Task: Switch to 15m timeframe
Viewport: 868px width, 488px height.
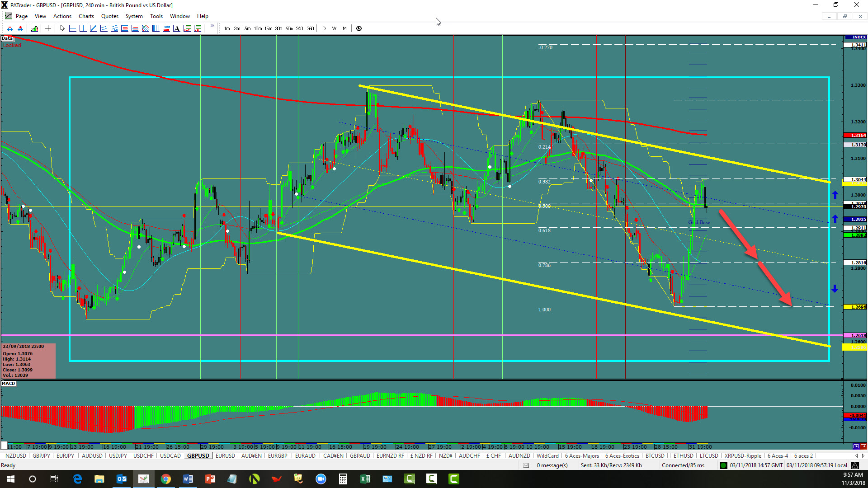Action: tap(268, 28)
